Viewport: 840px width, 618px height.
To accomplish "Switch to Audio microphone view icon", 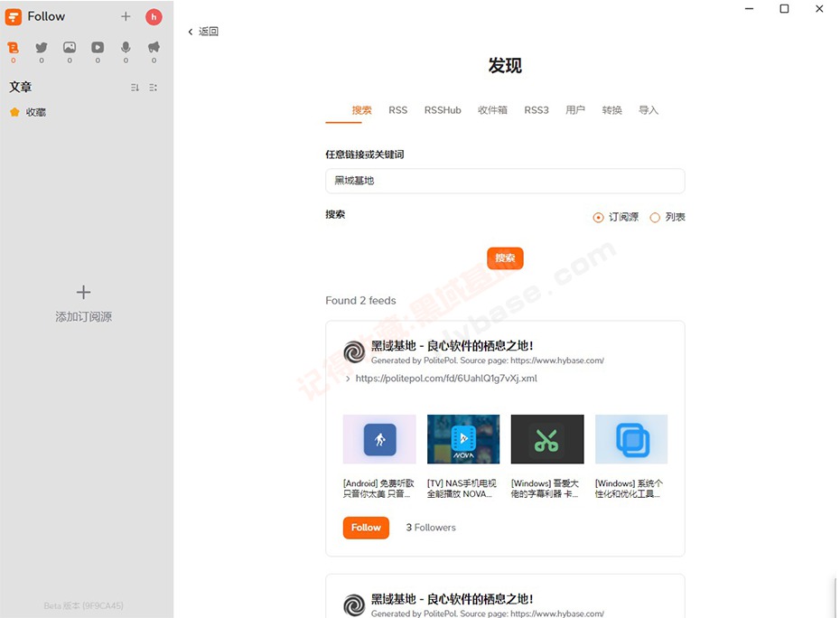I will [126, 48].
